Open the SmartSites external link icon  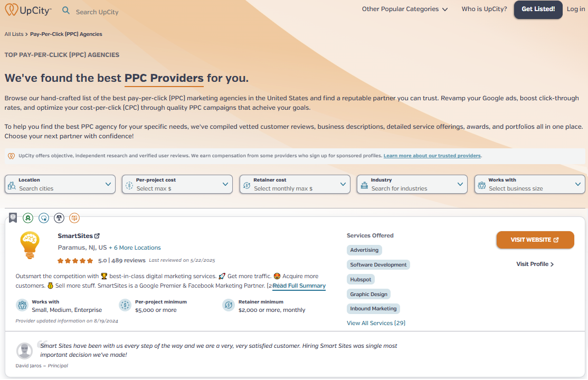pos(97,236)
